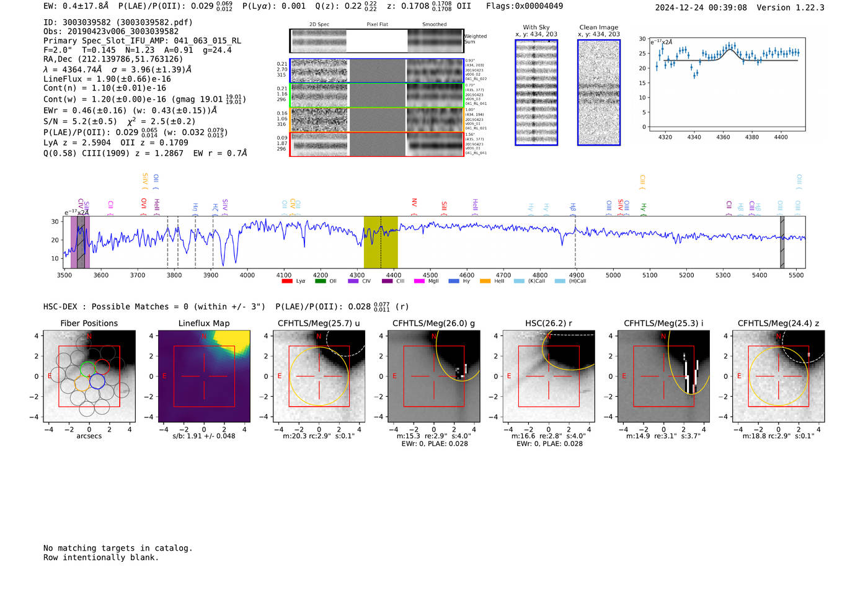
Task: Open the HSC(26.2) r cutout
Action: coord(549,376)
